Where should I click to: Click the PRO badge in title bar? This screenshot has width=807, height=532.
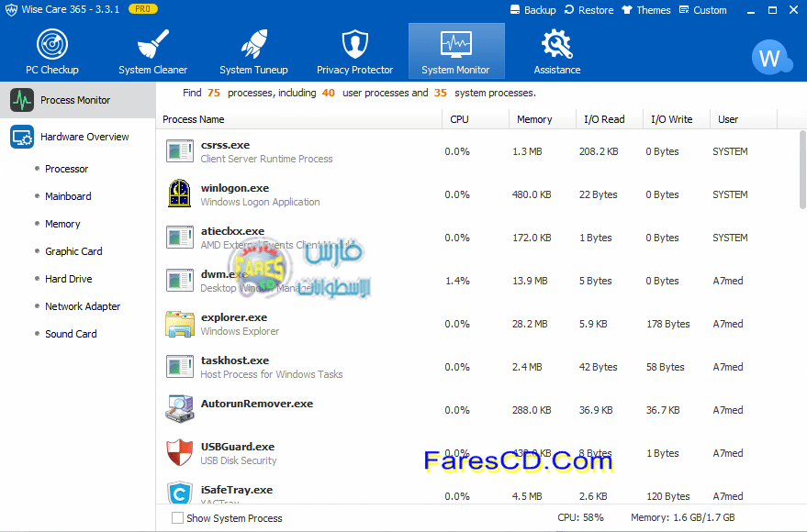click(x=142, y=9)
